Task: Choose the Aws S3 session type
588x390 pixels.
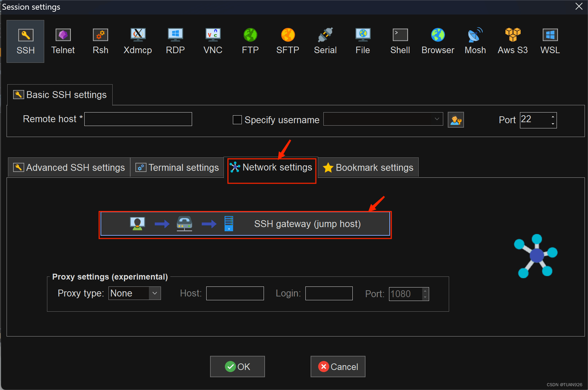Action: (513, 41)
